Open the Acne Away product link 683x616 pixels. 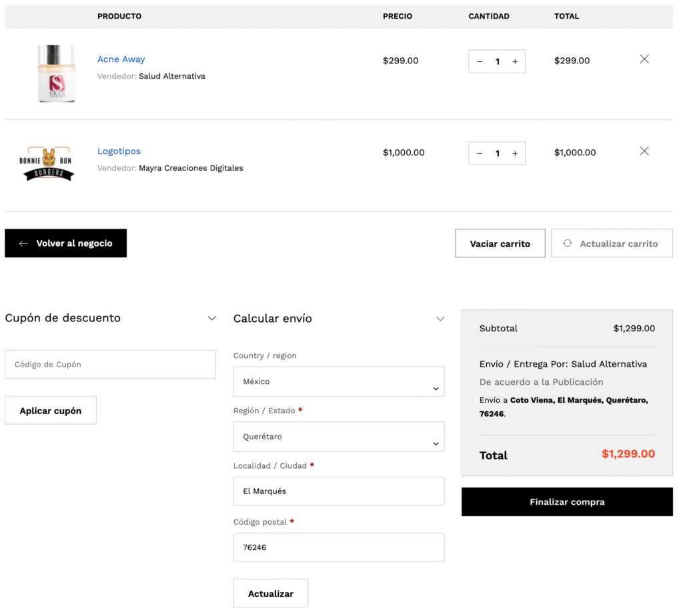tap(121, 59)
